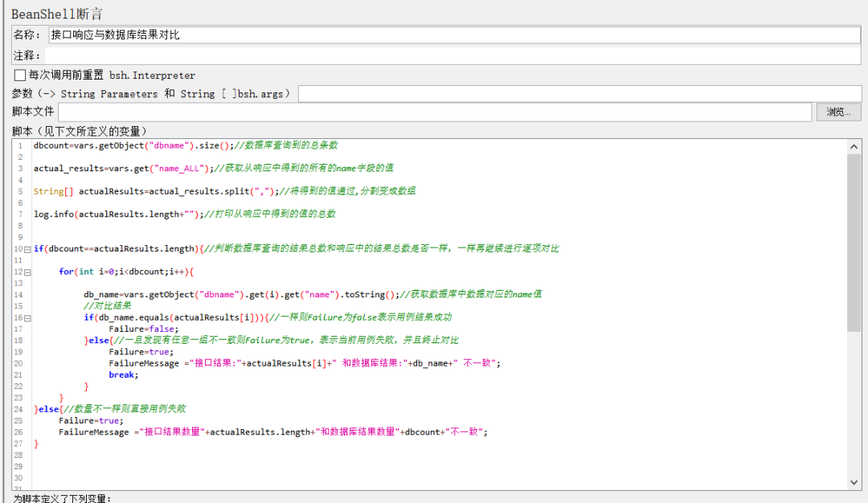Click the if(db_name.equals(actualResults[i])) line
Image resolution: width=868 pixels, height=503 pixels.
(x=268, y=317)
